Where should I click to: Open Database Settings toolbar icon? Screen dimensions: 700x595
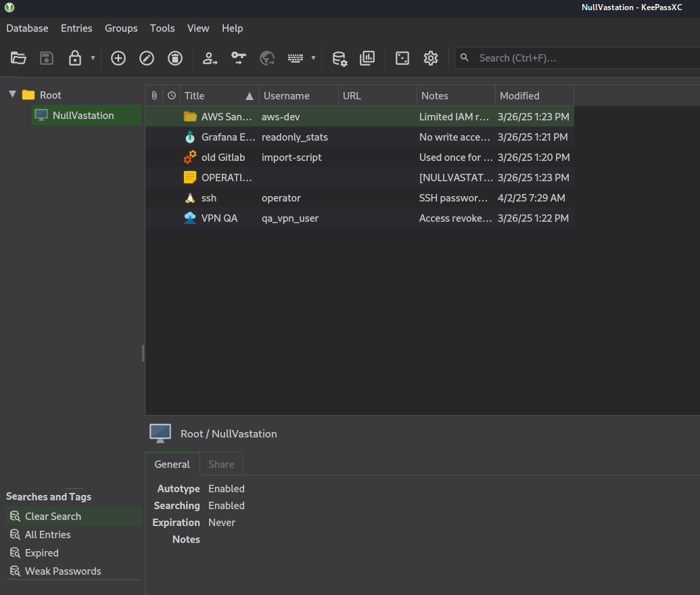tap(340, 58)
